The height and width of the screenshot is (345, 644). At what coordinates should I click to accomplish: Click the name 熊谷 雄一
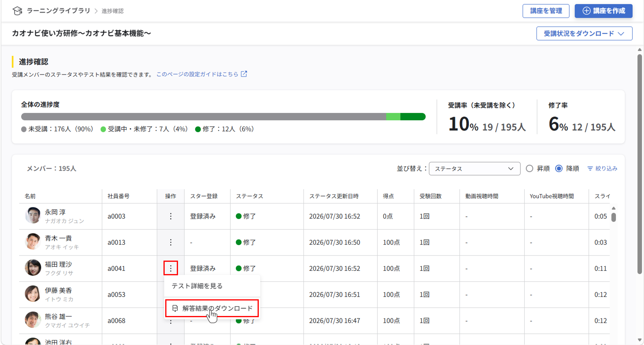pos(58,316)
